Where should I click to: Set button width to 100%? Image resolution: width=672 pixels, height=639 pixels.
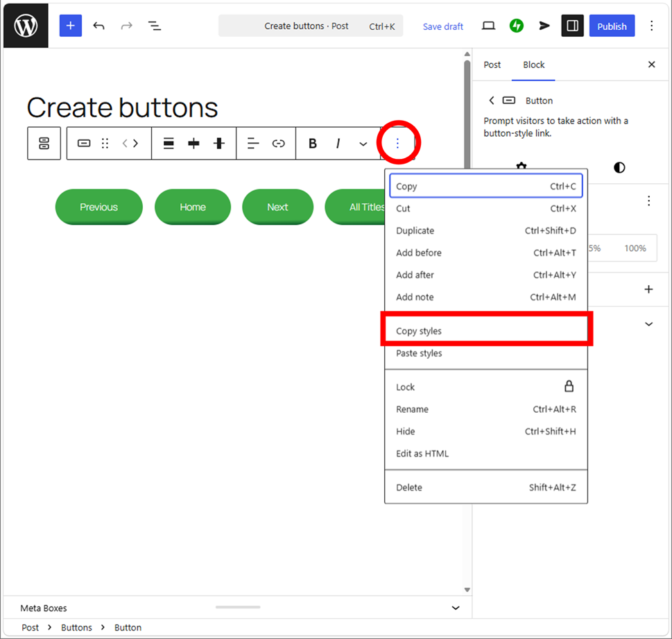coord(635,248)
